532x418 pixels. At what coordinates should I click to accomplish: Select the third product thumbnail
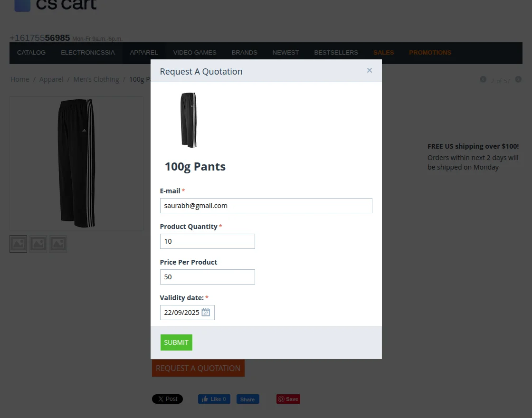[58, 244]
